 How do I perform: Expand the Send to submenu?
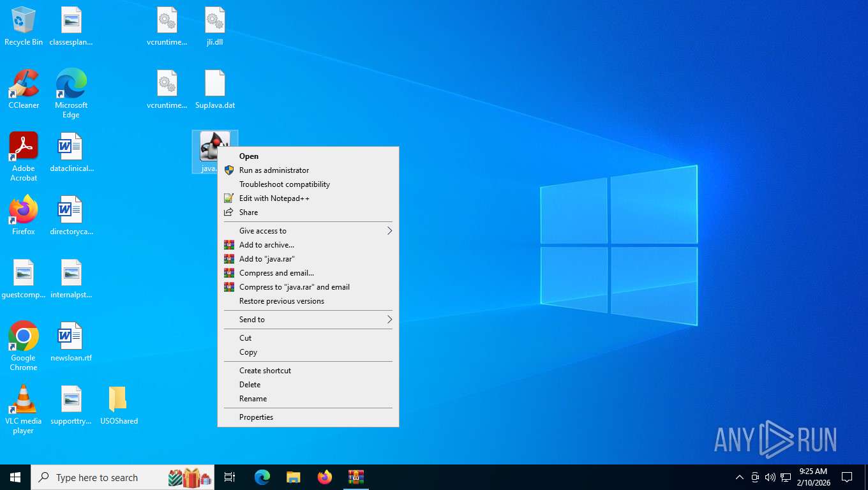point(308,320)
